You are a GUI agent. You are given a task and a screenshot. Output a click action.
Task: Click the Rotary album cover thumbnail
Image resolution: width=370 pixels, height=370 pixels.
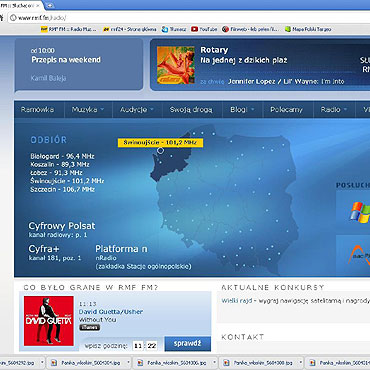pyautogui.click(x=176, y=65)
